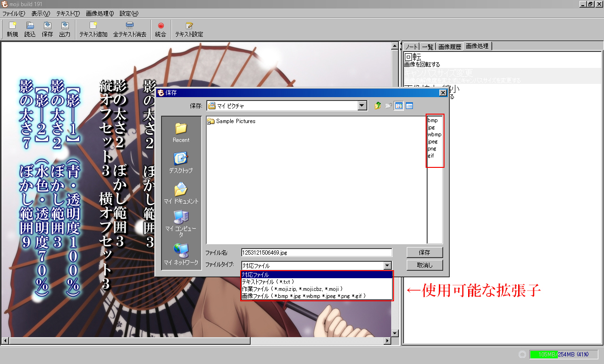Viewport: 604px width, 364px height.
Task: Create new folder in save dialog
Action: pyautogui.click(x=388, y=106)
